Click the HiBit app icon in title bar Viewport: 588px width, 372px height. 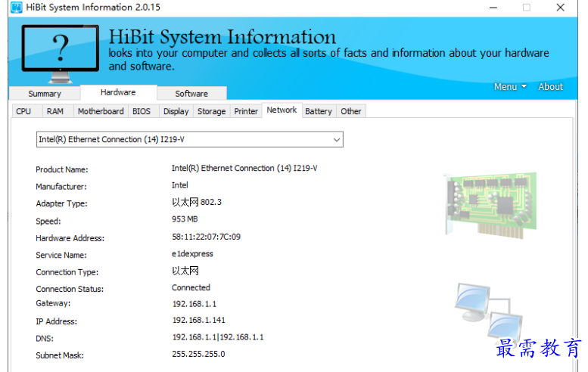tap(16, 8)
